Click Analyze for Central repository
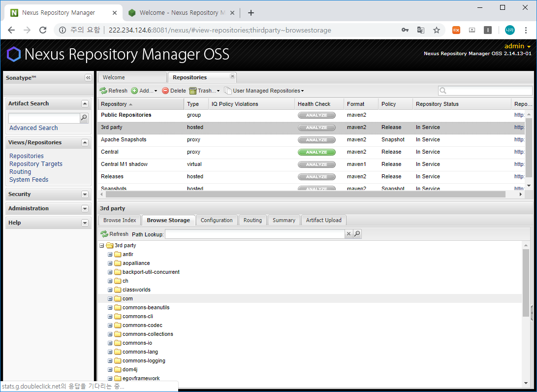537x392 pixels. pos(316,152)
